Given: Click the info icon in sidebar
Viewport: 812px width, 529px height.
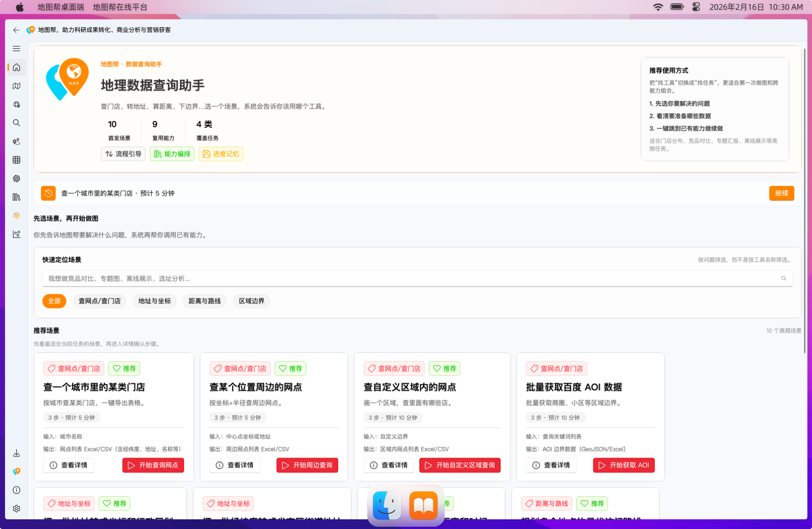Looking at the screenshot, I should (x=17, y=490).
